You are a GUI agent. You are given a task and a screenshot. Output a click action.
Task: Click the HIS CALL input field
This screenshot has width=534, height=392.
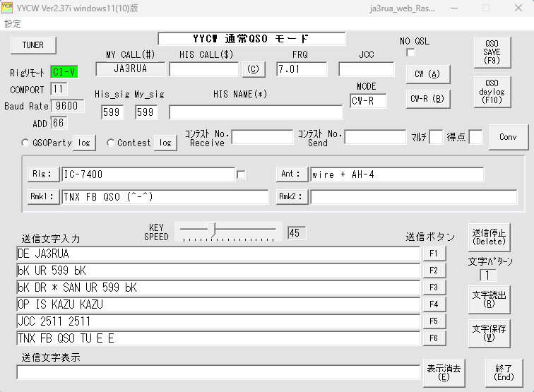(x=204, y=69)
